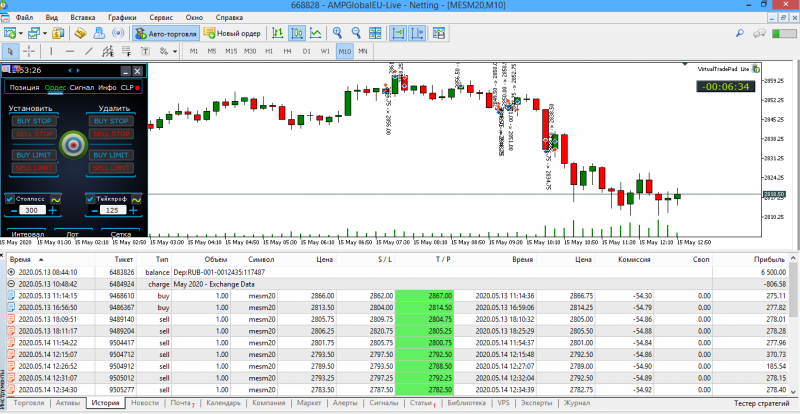Viewport: 800px width, 414px height.
Task: Click the signals radio-wave icon
Action: pos(118,33)
